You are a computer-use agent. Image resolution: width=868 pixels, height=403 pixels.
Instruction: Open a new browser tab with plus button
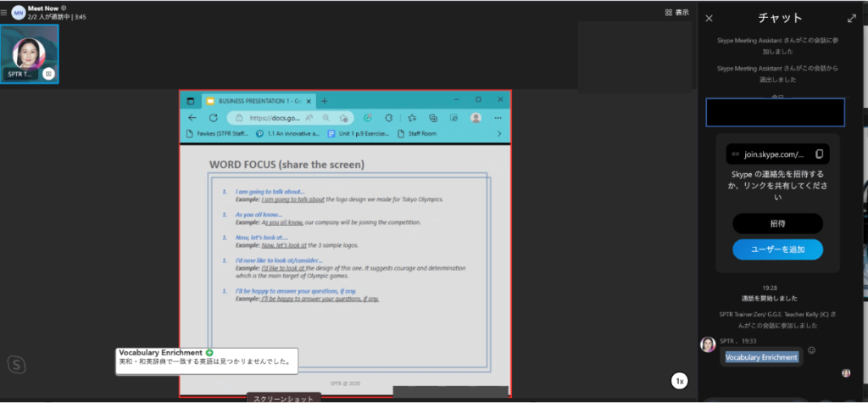click(x=325, y=100)
